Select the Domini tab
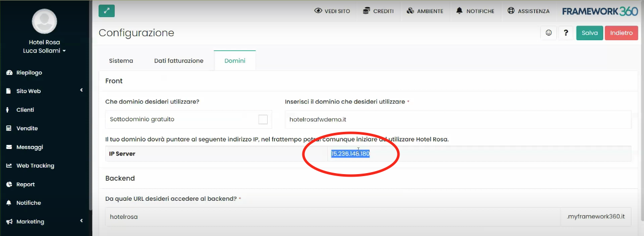 point(235,60)
